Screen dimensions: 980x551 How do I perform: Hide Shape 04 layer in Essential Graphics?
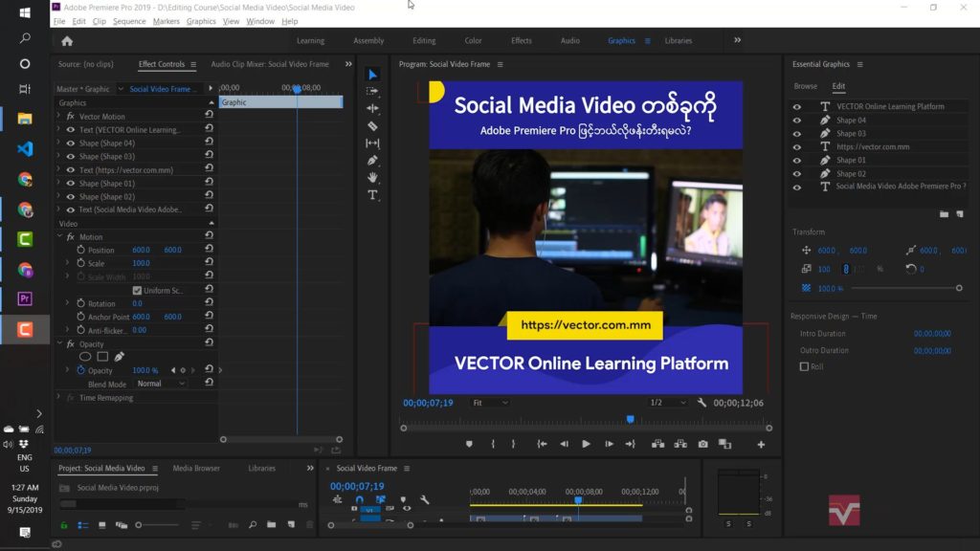click(797, 120)
